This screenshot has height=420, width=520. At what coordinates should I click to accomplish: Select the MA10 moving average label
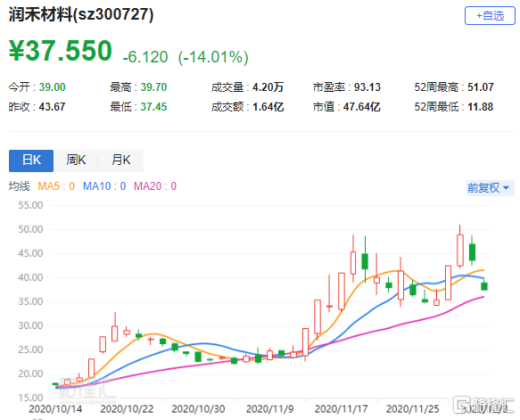104,186
